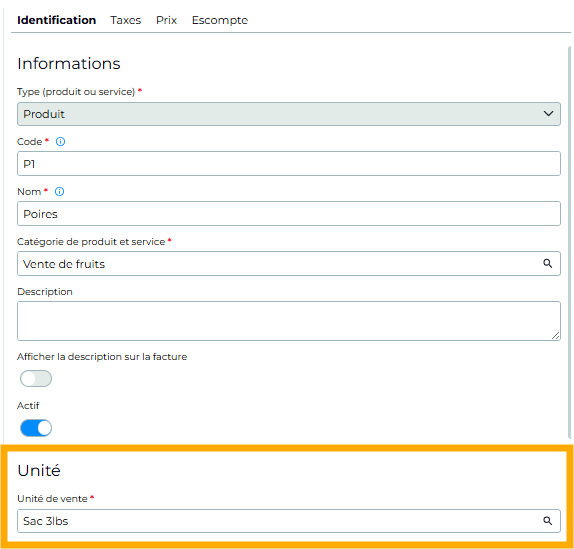Image resolution: width=574 pixels, height=549 pixels.
Task: Click the Informations heading
Action: tap(69, 64)
